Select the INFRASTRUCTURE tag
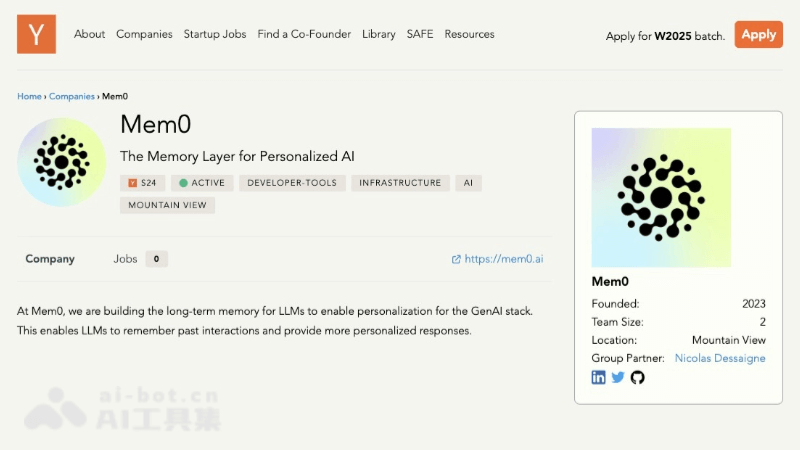 point(400,183)
